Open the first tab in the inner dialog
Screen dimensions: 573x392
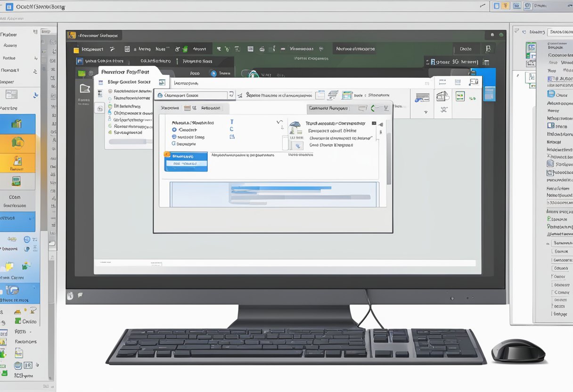click(x=170, y=108)
